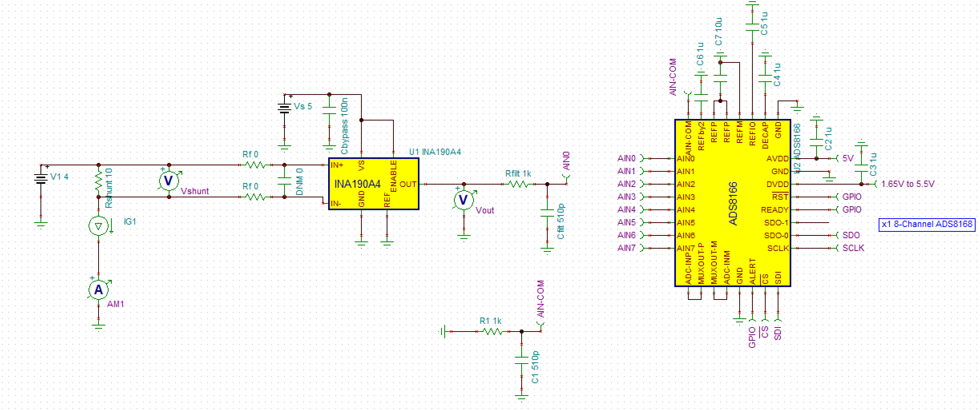Click the CS label below ADS8166
This screenshot has width=980, height=410.
pyautogui.click(x=765, y=332)
